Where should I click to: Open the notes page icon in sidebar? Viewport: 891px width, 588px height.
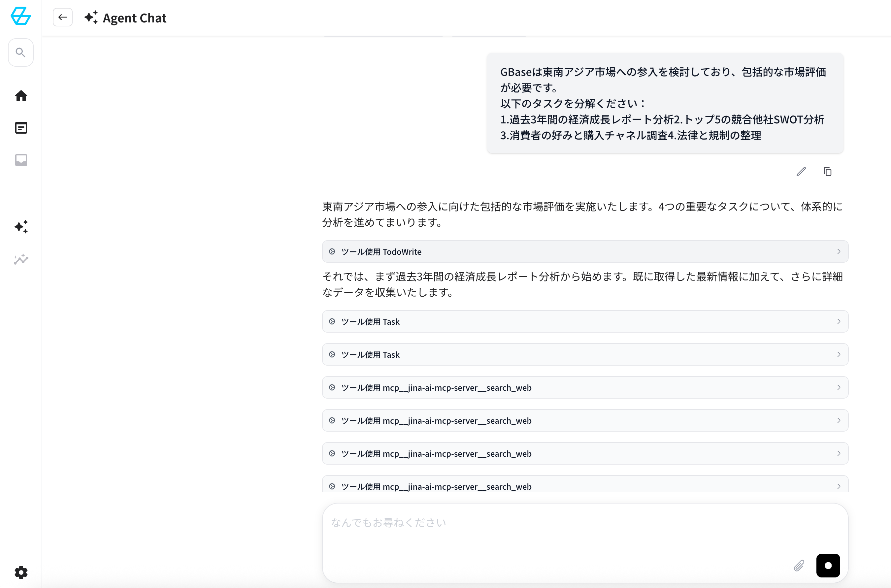21,128
